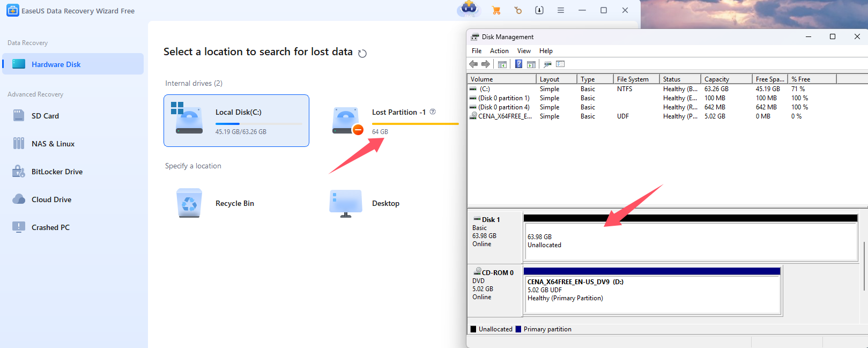The height and width of the screenshot is (348, 868).
Task: Sort by the Free Space column header
Action: point(770,79)
